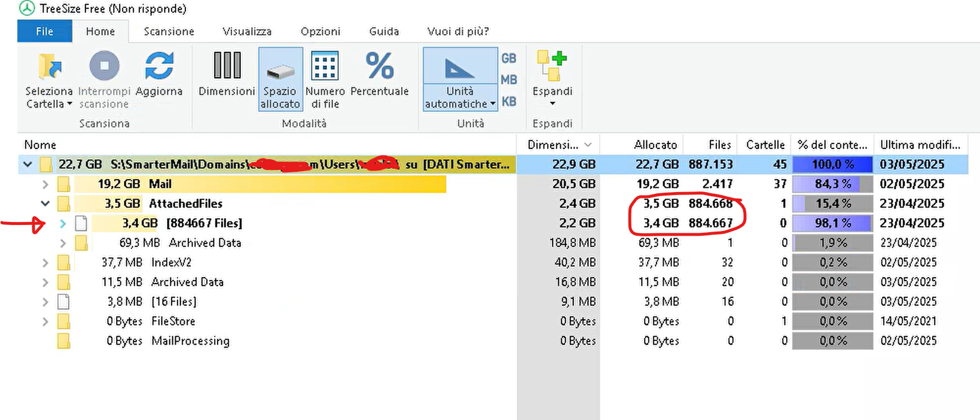
Task: Click the 14/05/2021 modified date
Action: (908, 321)
